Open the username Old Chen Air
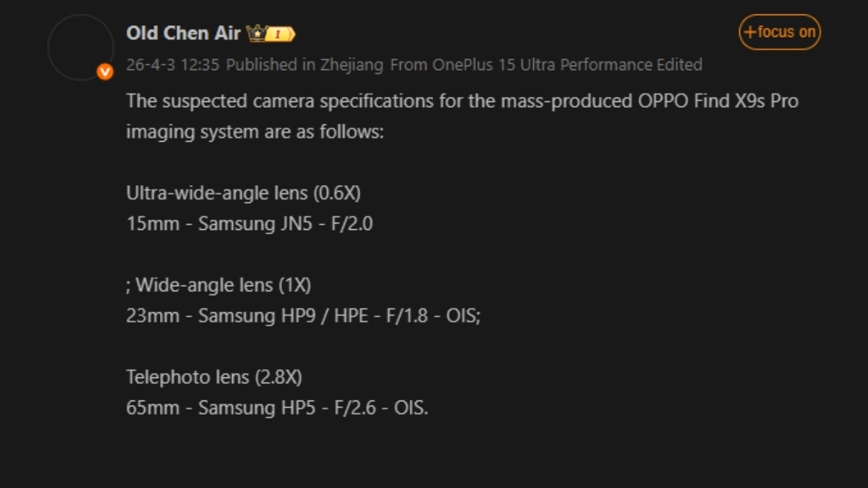The height and width of the screenshot is (488, 868). (x=183, y=33)
